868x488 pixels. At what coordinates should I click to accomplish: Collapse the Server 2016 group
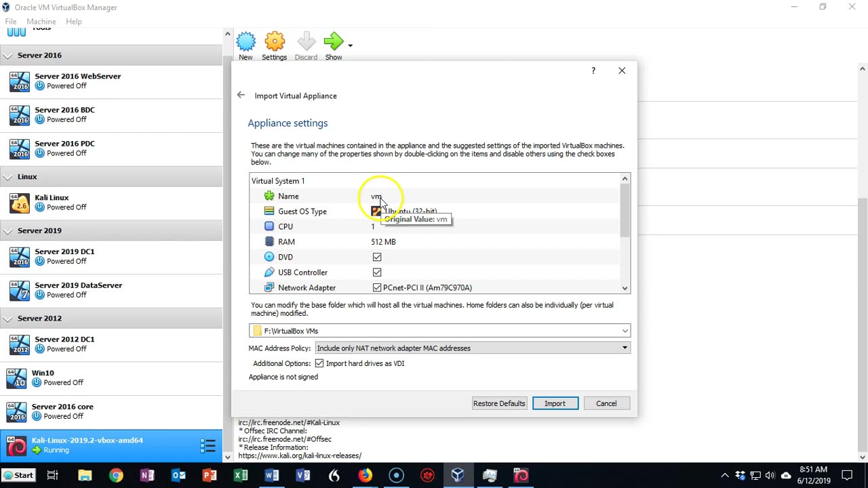point(7,56)
